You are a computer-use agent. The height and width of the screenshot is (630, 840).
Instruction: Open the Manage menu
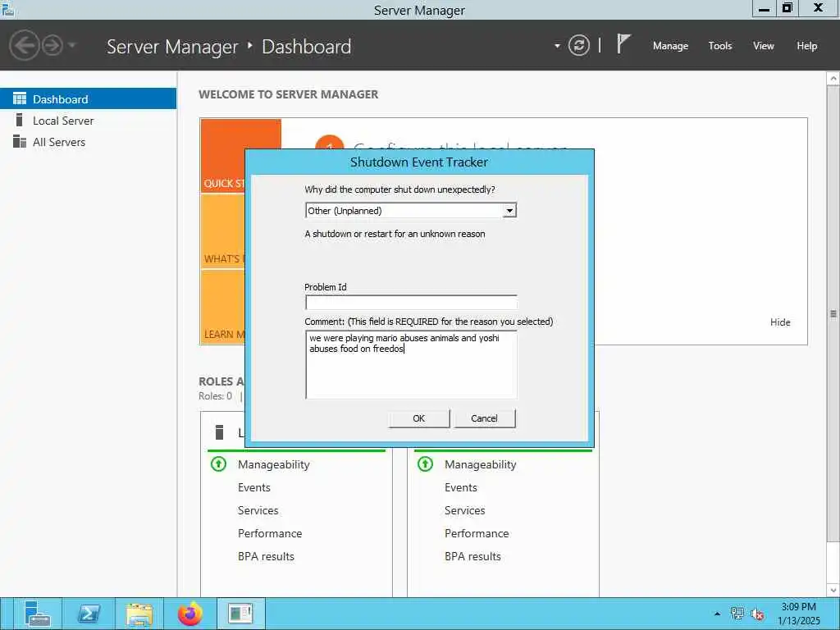pyautogui.click(x=670, y=46)
